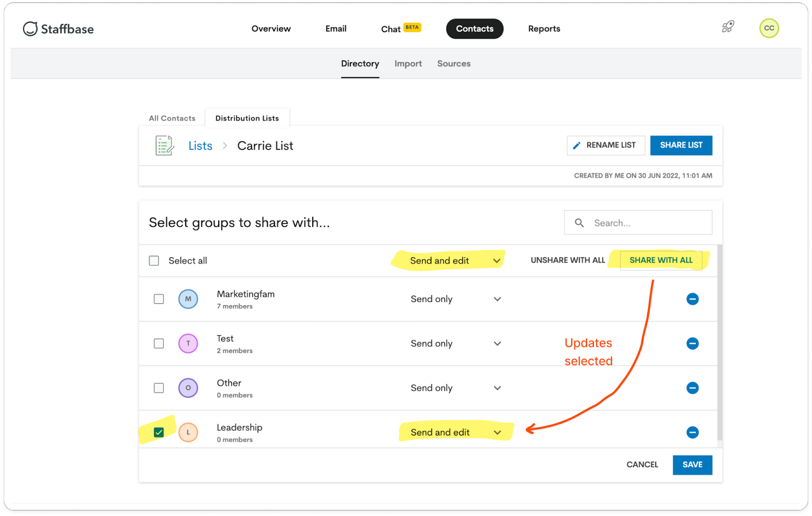Open the rocket what's new icon
This screenshot has height=516, width=812.
[728, 27]
